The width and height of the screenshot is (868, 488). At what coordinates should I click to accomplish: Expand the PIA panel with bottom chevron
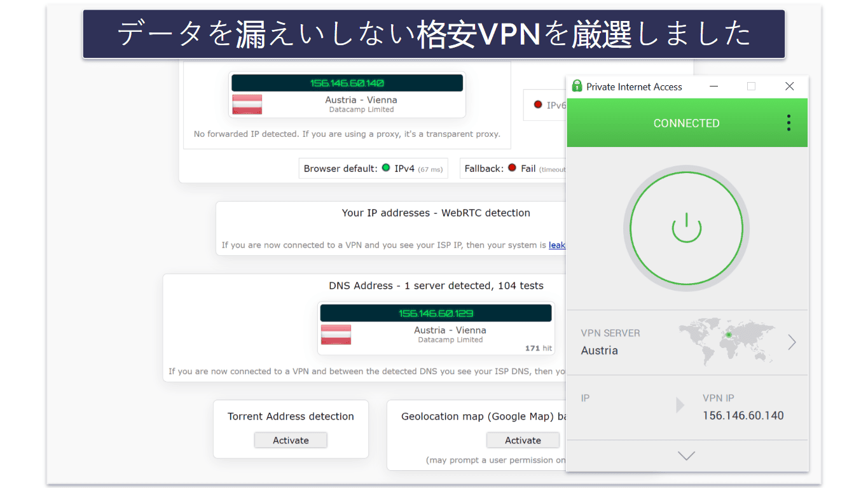[686, 456]
